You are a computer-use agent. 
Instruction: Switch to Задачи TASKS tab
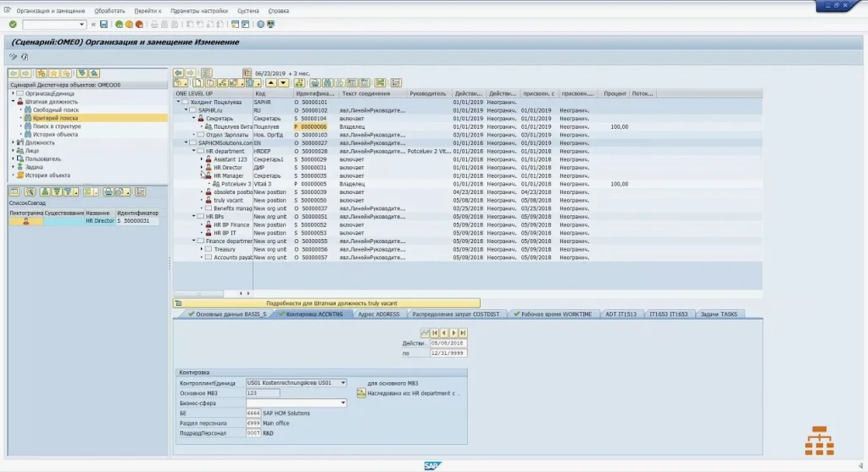[x=719, y=314]
